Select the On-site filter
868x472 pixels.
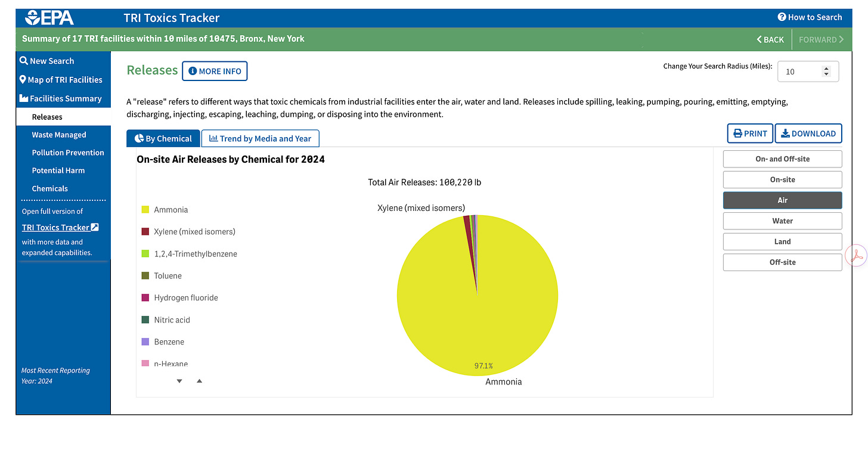point(783,179)
